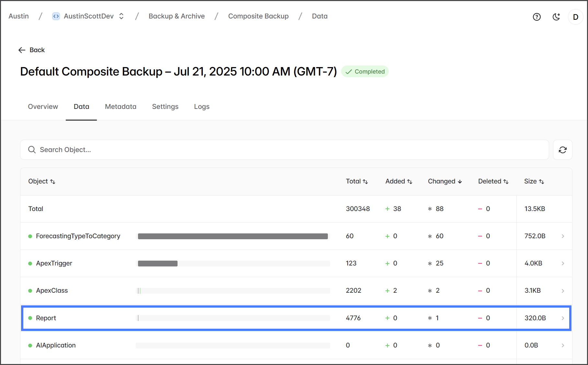Screen dimensions: 588x365
Task: Expand the ApexTrigger row chevron
Action: coord(563,264)
